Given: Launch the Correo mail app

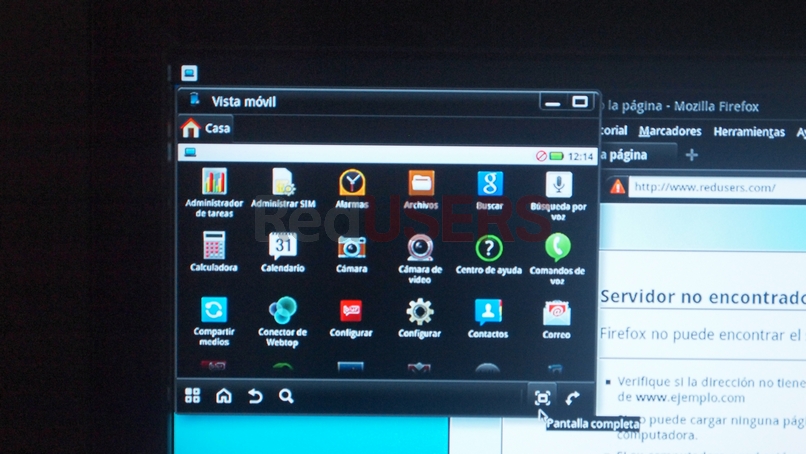Looking at the screenshot, I should point(557,319).
